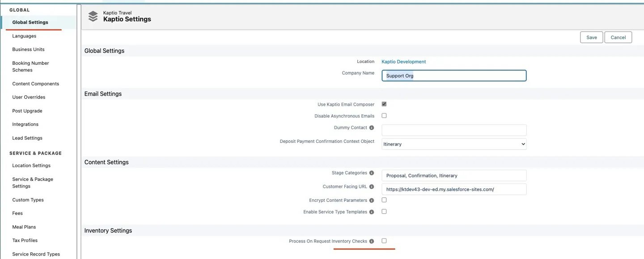Go to Integrations settings page

pyautogui.click(x=25, y=125)
